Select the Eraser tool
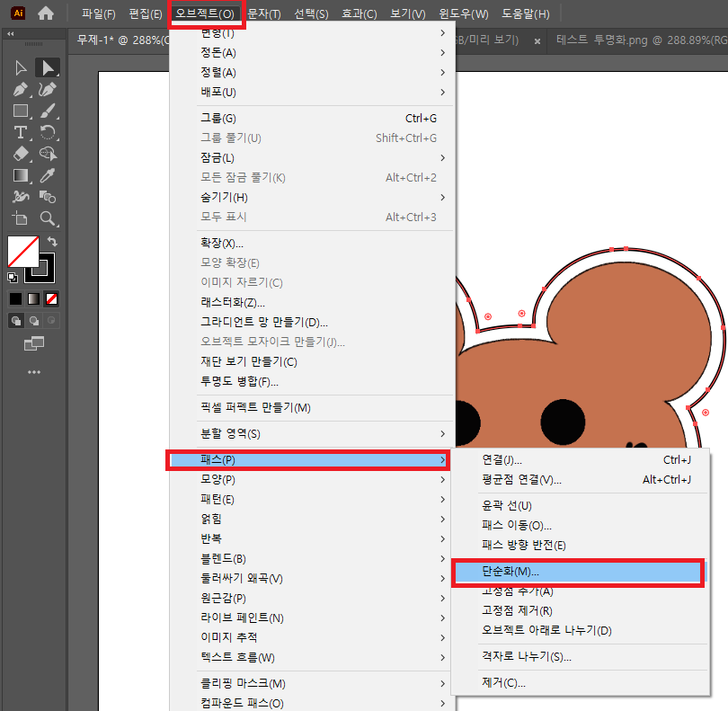Viewport: 728px width, 711px height. click(x=21, y=154)
